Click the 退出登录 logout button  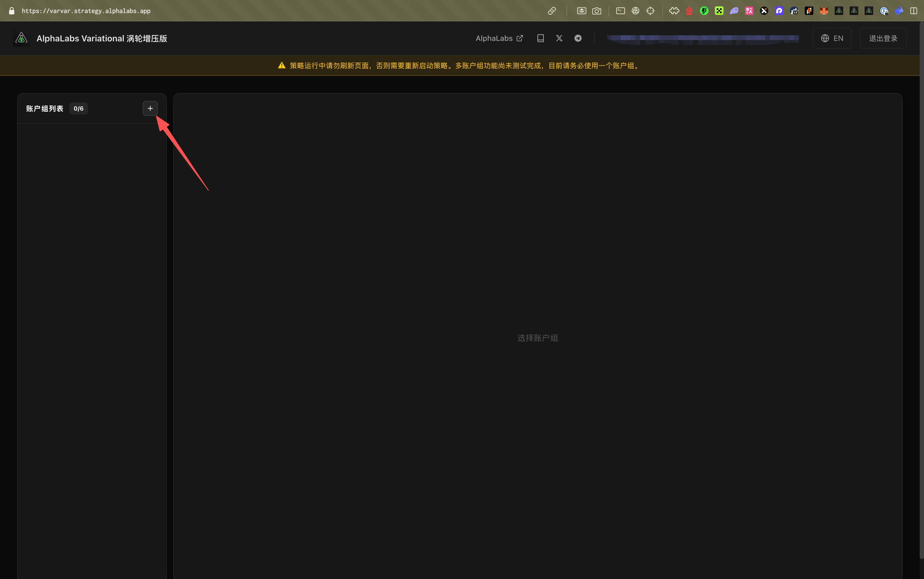[x=883, y=38]
